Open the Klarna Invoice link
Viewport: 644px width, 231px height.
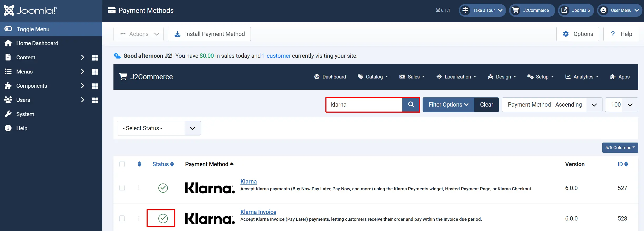258,212
